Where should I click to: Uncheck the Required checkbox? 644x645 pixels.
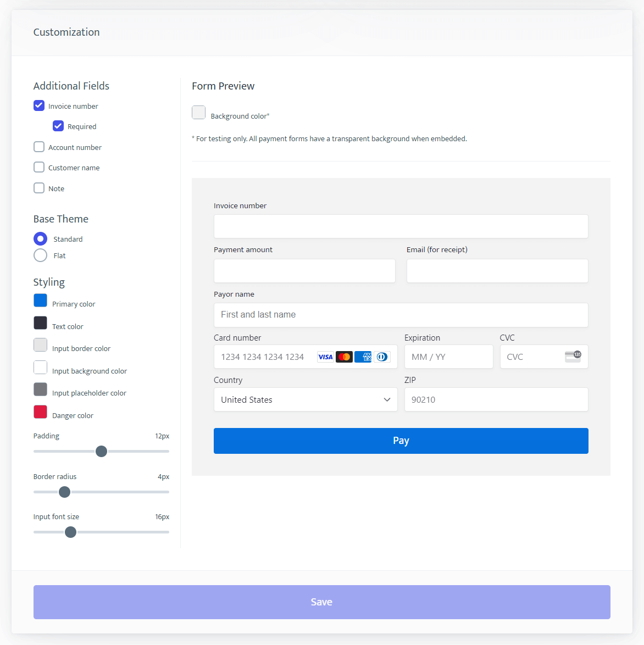[x=58, y=126]
